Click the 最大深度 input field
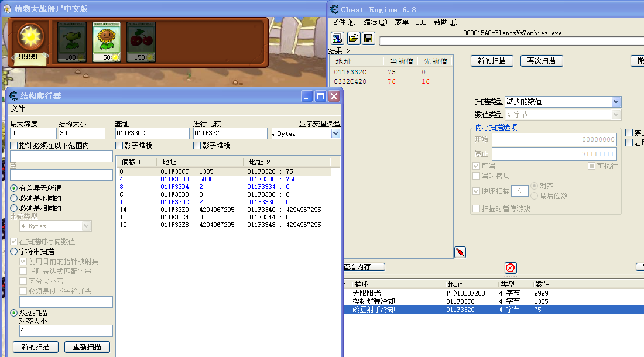Screen dimensions: 644x357 (x=33, y=133)
